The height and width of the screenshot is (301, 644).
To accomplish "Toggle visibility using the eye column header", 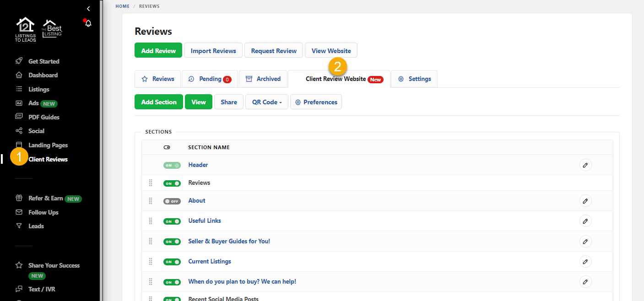I will [x=167, y=147].
